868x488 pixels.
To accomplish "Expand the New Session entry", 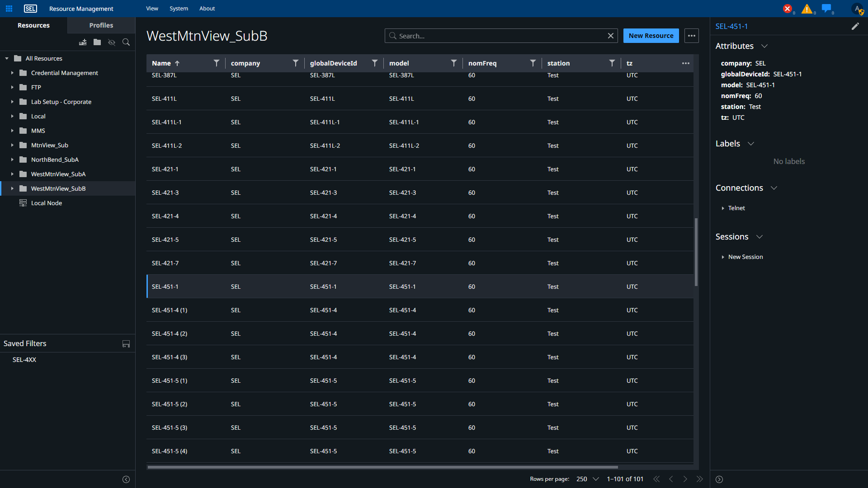I will pos(723,257).
